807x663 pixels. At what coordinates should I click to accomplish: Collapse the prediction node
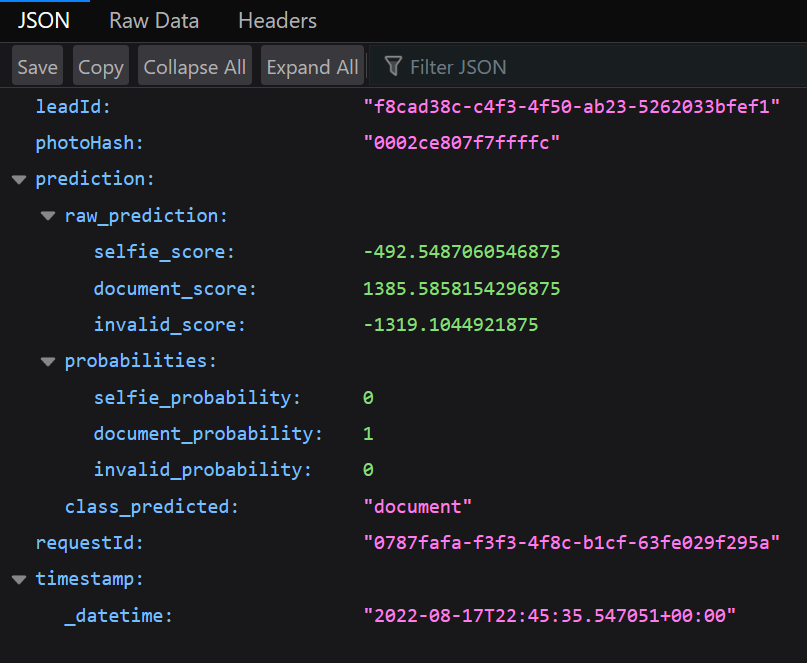(x=18, y=180)
